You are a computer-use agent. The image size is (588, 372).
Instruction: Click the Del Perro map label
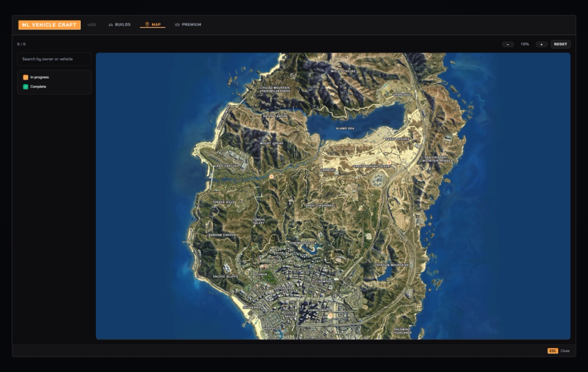pyautogui.click(x=252, y=308)
